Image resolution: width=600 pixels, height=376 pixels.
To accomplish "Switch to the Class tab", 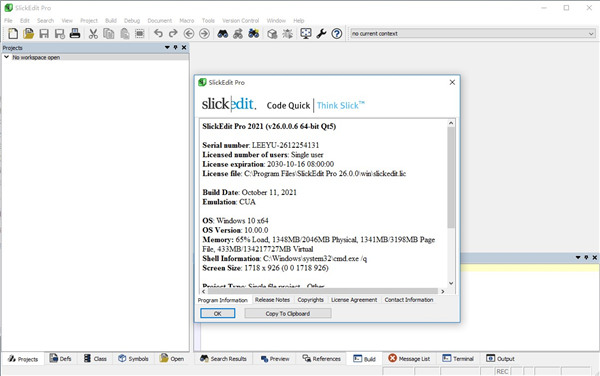I will point(95,359).
